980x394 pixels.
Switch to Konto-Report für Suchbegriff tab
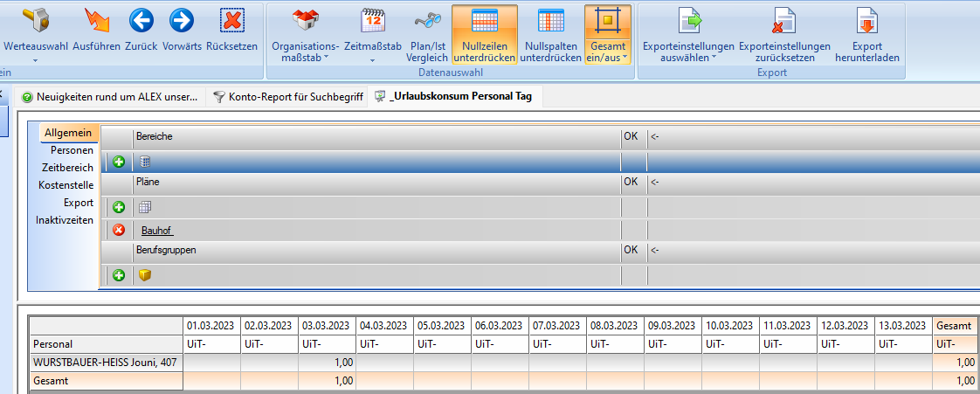(287, 97)
